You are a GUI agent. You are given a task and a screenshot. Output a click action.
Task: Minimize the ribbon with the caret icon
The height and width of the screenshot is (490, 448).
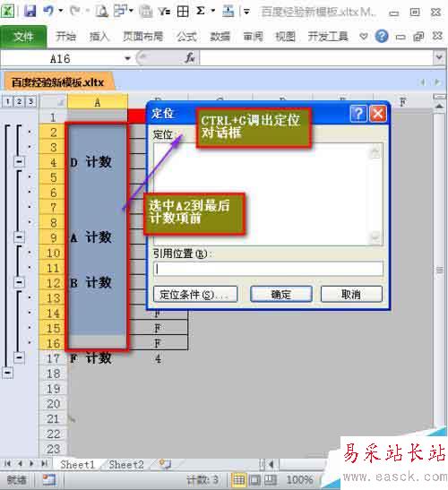point(363,37)
